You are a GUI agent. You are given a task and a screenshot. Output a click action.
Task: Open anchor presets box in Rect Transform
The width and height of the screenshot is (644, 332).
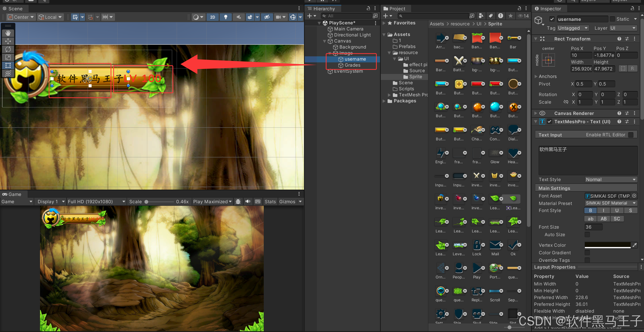tap(548, 60)
